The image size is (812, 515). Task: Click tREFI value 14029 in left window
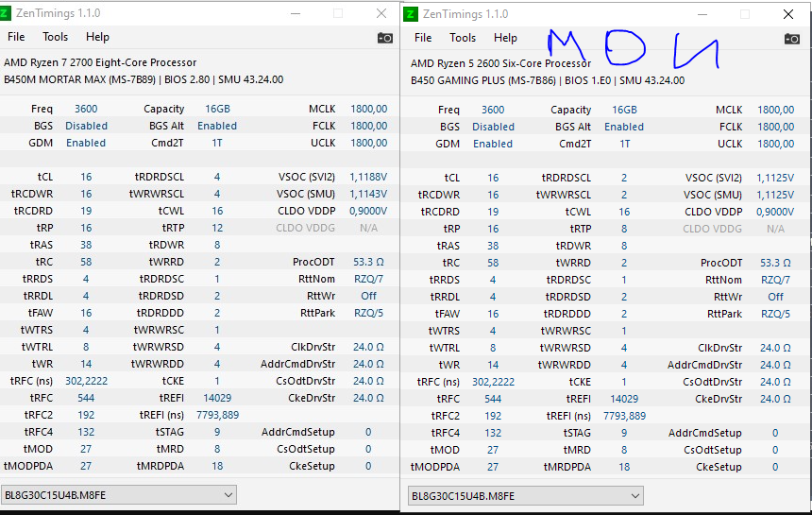[x=217, y=399]
